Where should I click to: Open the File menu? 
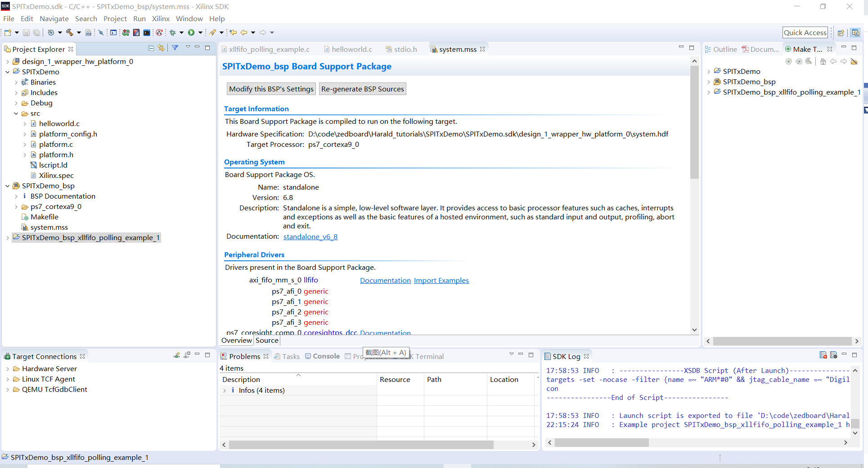[9, 18]
